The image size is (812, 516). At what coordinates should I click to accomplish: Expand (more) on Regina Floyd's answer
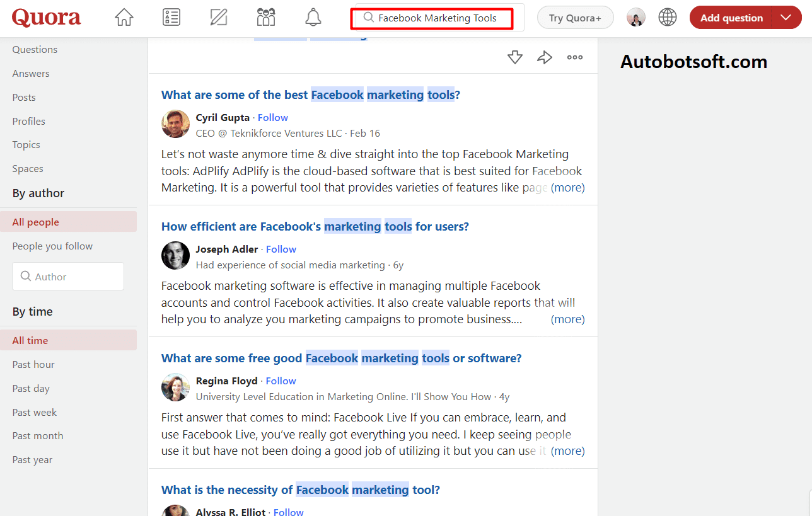(x=568, y=451)
